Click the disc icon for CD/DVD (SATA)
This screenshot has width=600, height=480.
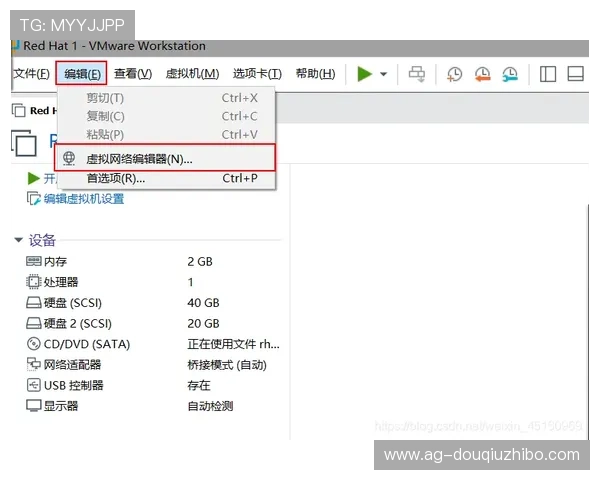(34, 344)
